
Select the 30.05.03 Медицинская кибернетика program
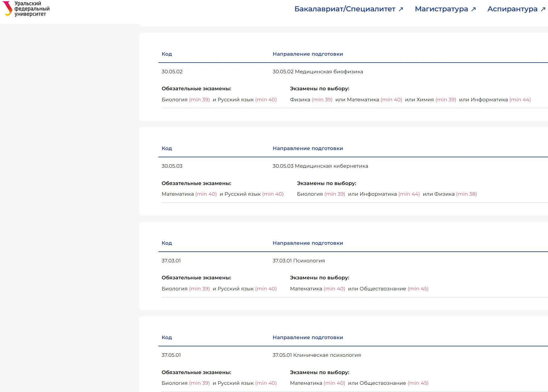click(x=320, y=166)
